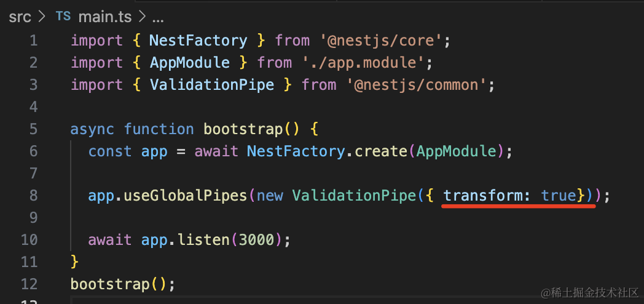
Task: Expand the ellipsis symbol breadcrumb
Action: click(157, 17)
